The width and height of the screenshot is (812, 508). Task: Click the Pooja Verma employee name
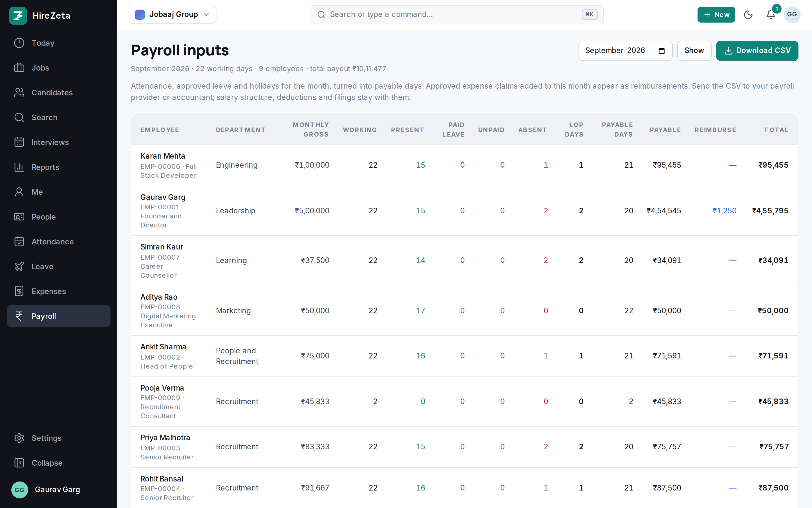pos(162,388)
